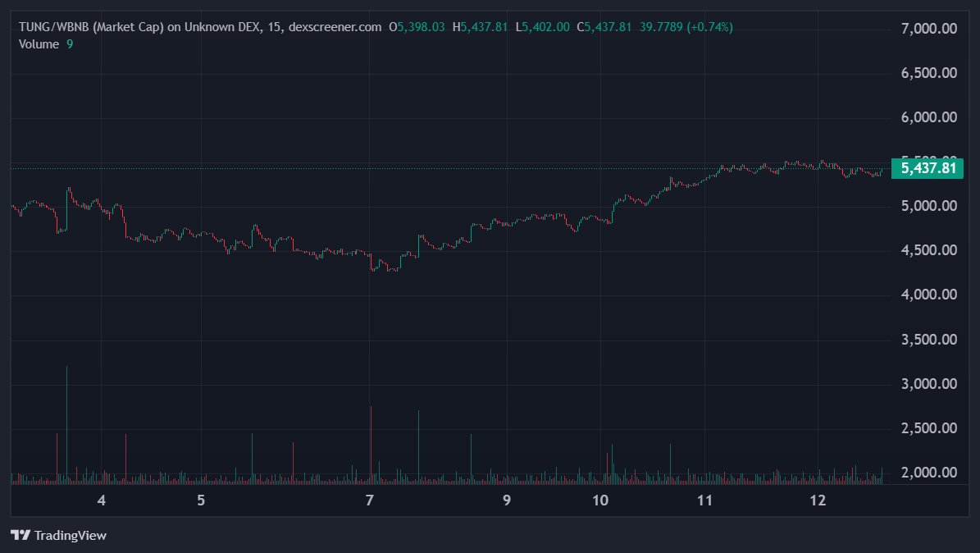980x553 pixels.
Task: Click the 3,000.00 price axis label
Action: click(x=929, y=384)
